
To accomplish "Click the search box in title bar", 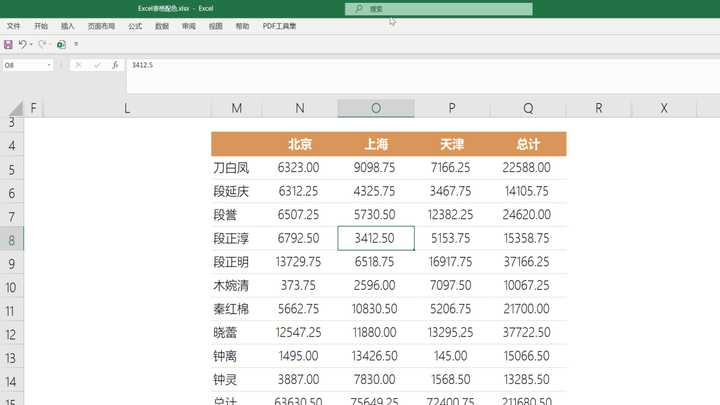I will click(x=439, y=9).
